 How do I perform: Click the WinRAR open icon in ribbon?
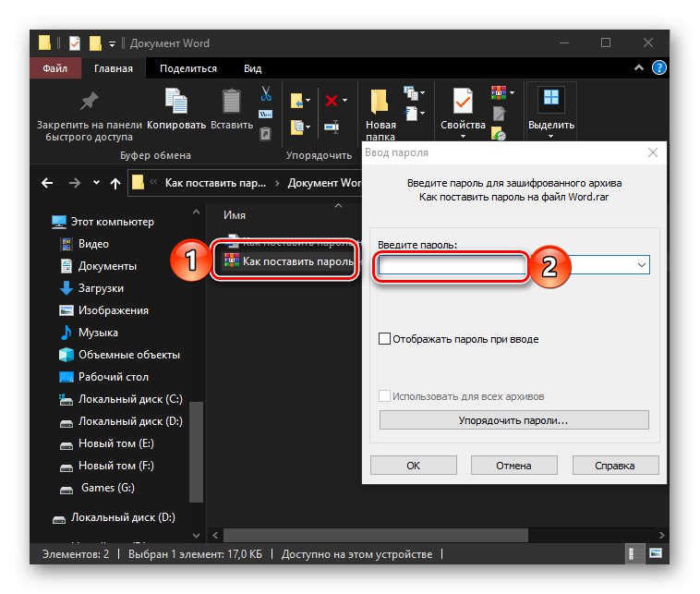tap(498, 92)
